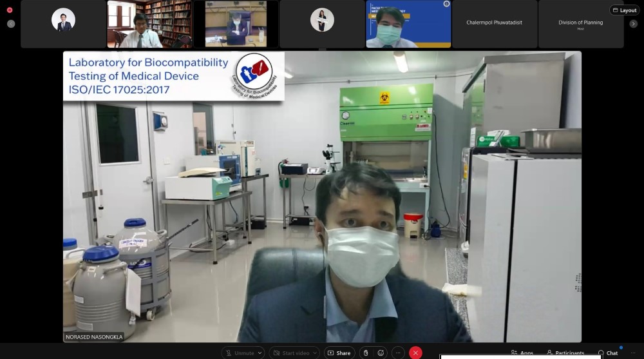Click the Share content button
The width and height of the screenshot is (644, 359).
point(339,353)
